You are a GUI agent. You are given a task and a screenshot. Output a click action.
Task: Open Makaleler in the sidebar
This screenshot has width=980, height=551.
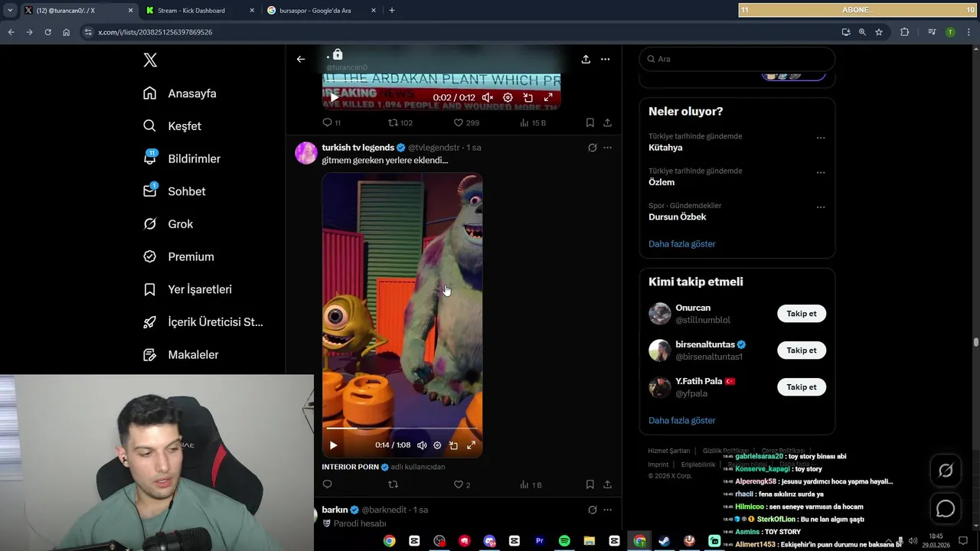pyautogui.click(x=181, y=355)
